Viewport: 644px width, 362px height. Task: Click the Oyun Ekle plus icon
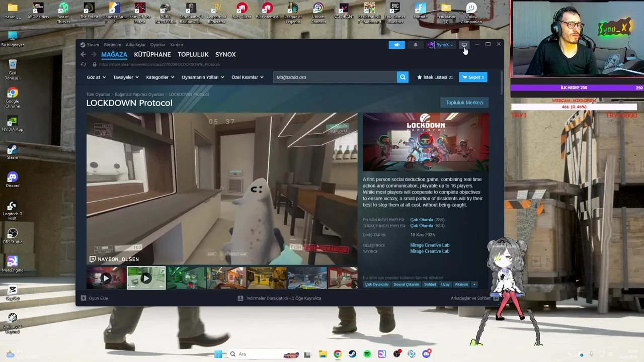84,298
